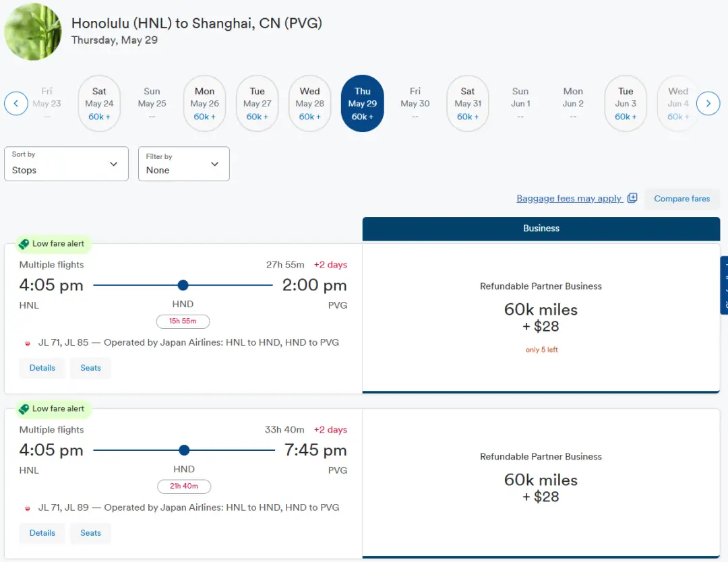Click second flight's Low fare alert tag
Screen dimensions: 728x562
pos(53,409)
